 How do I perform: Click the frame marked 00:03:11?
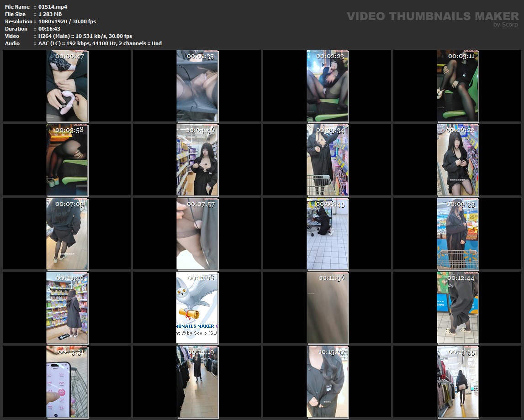click(x=458, y=86)
